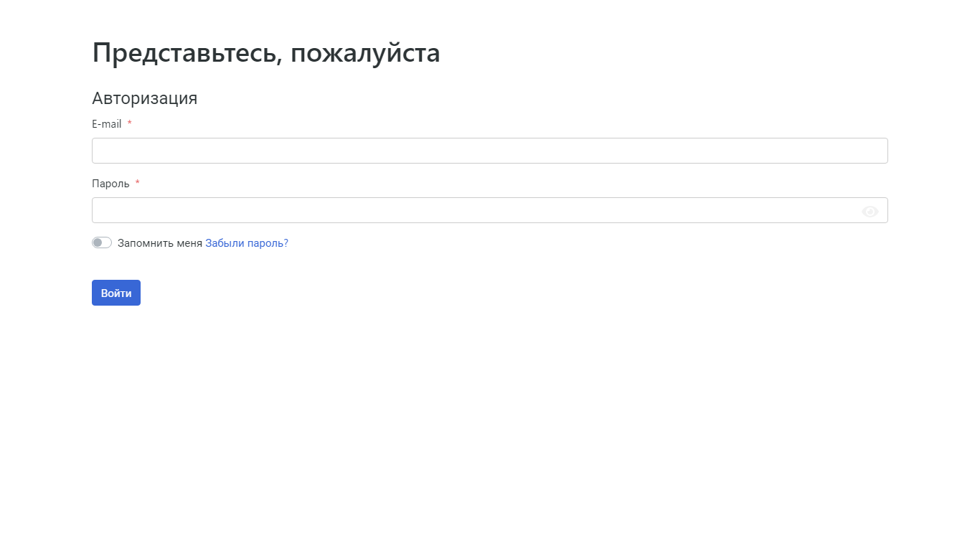
Task: Click the E-mail field label
Action: tap(107, 124)
